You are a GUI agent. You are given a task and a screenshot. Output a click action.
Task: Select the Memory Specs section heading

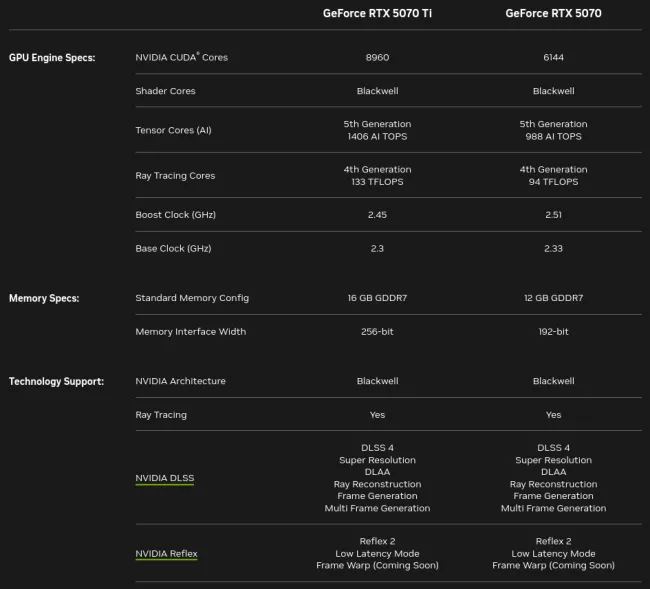pos(44,298)
